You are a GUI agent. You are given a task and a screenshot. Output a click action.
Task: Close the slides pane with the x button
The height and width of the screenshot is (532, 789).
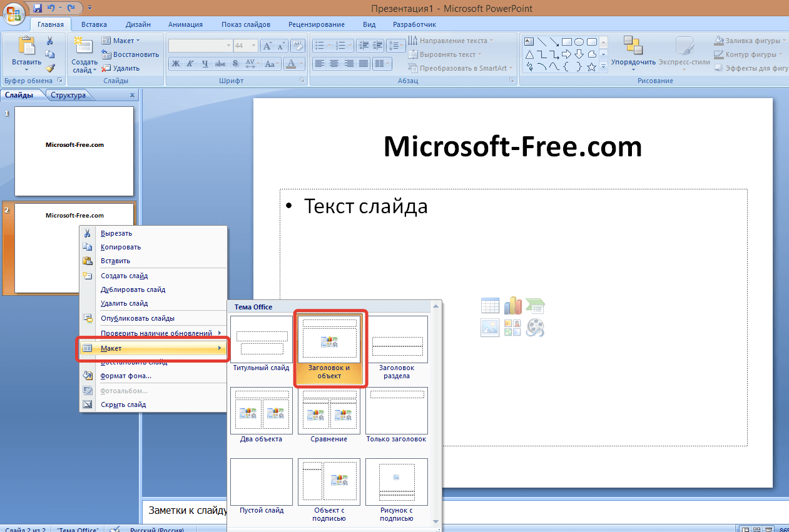point(132,95)
